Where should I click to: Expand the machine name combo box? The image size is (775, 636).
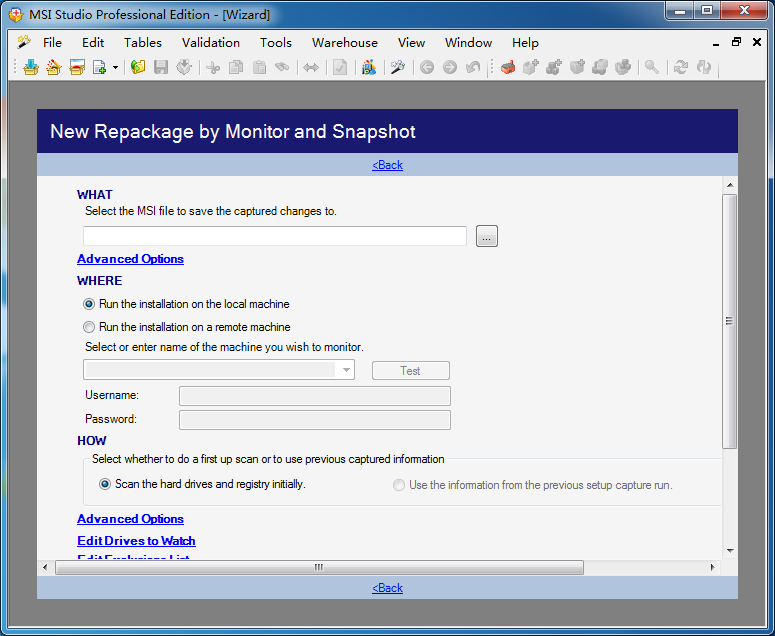pos(346,370)
